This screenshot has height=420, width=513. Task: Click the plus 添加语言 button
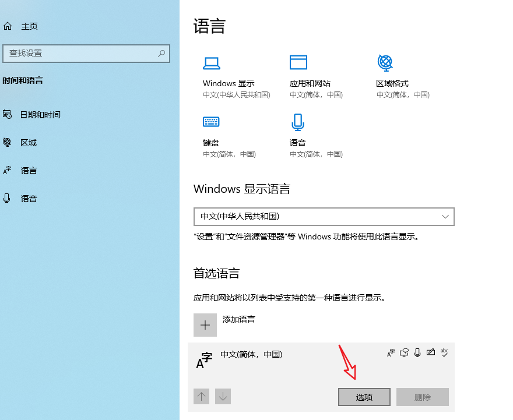point(205,325)
